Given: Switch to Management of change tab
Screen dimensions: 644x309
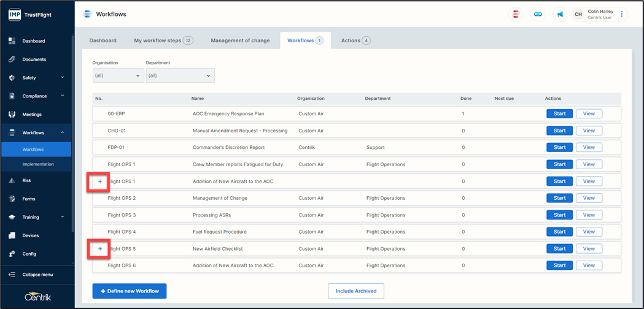Looking at the screenshot, I should [x=240, y=40].
